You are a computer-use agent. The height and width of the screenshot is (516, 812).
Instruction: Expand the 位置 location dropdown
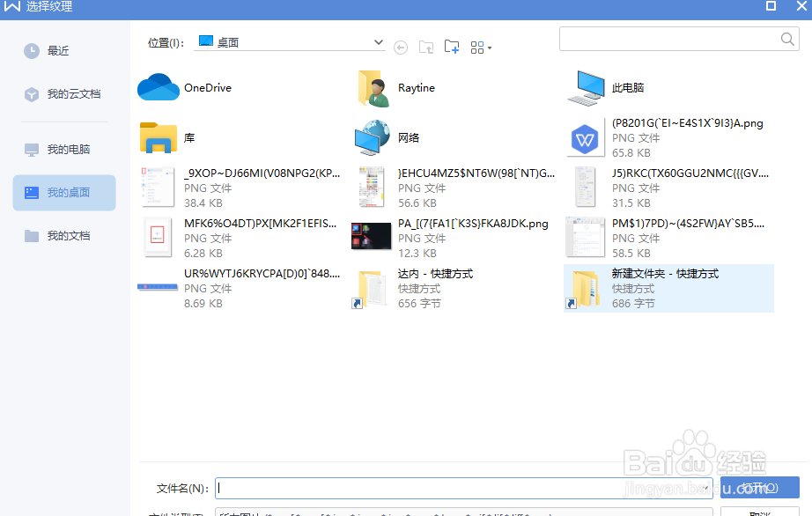[378, 41]
